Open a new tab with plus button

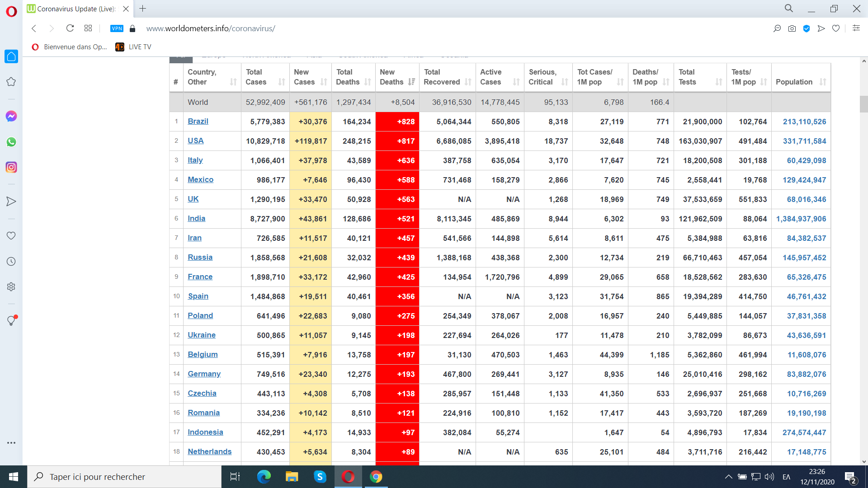coord(143,9)
